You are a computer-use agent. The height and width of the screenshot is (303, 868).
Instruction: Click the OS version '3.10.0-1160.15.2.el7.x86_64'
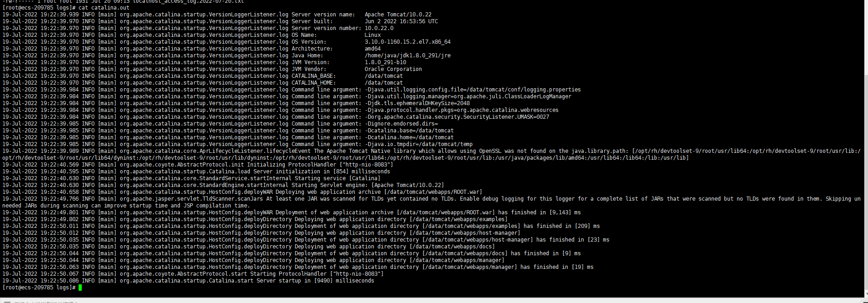pyautogui.click(x=407, y=42)
